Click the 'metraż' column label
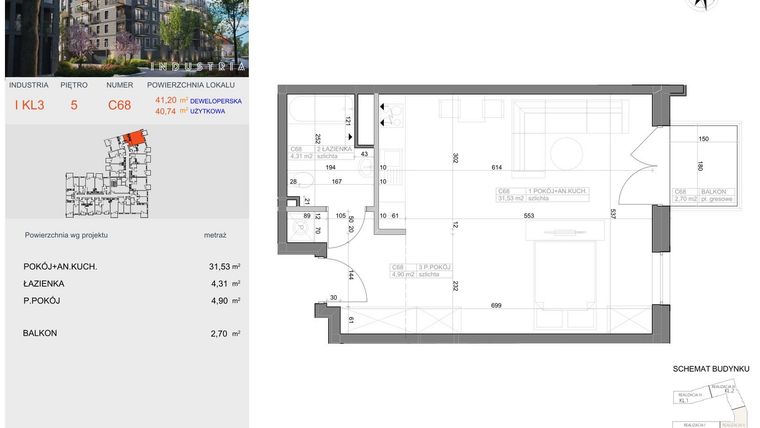760x428 pixels. tap(215, 235)
